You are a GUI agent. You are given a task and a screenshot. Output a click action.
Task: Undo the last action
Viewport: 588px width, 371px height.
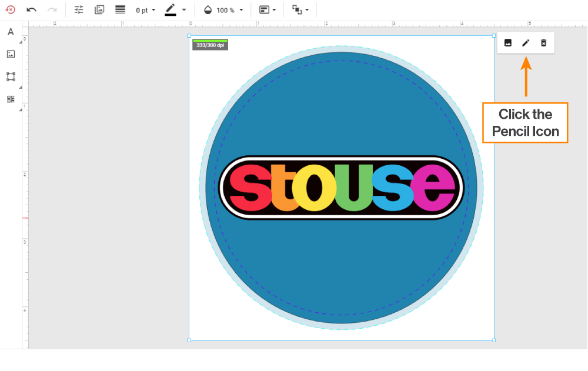[x=31, y=10]
